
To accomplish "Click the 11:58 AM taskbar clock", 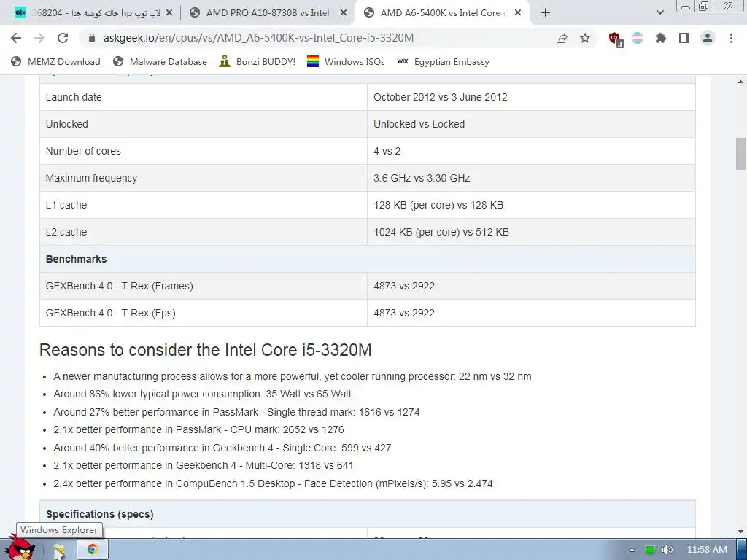I will (707, 550).
